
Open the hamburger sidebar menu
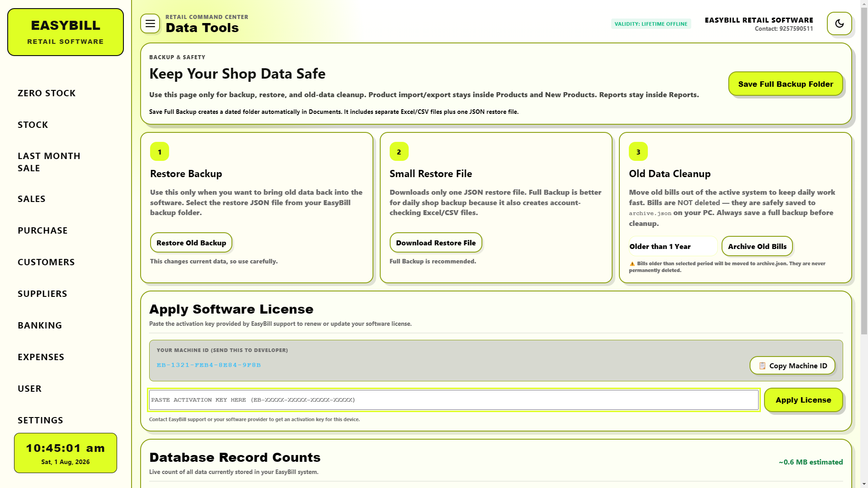150,23
